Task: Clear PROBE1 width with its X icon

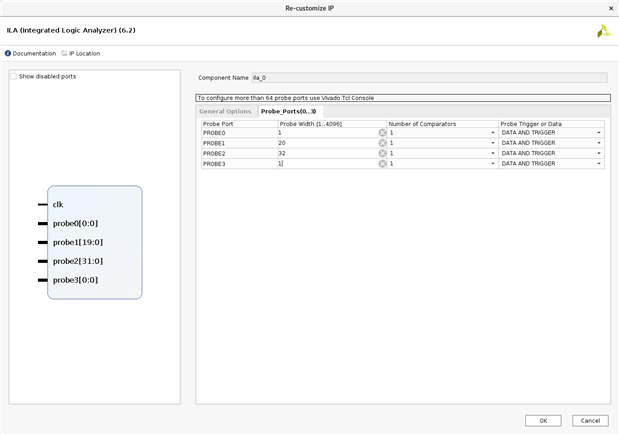Action: coord(382,143)
